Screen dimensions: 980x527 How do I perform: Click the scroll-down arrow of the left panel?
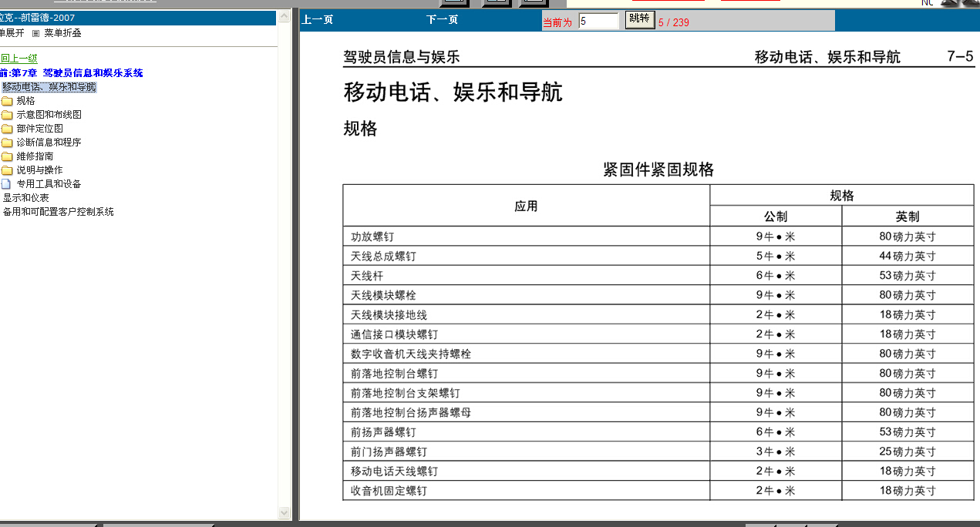tap(284, 512)
